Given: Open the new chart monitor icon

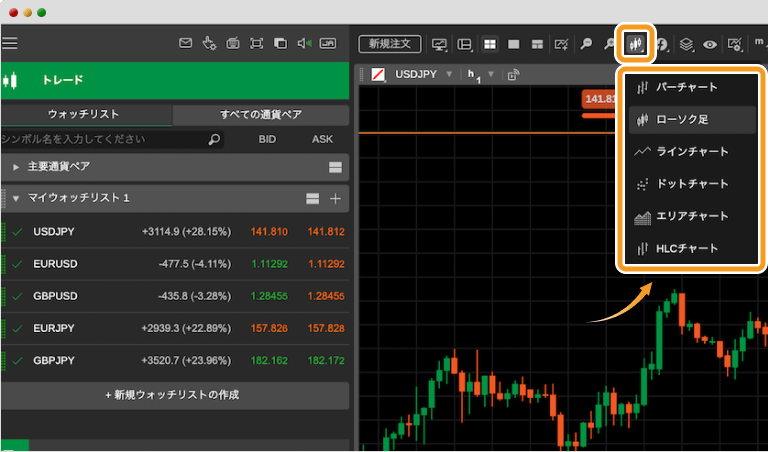Looking at the screenshot, I should click(x=439, y=45).
